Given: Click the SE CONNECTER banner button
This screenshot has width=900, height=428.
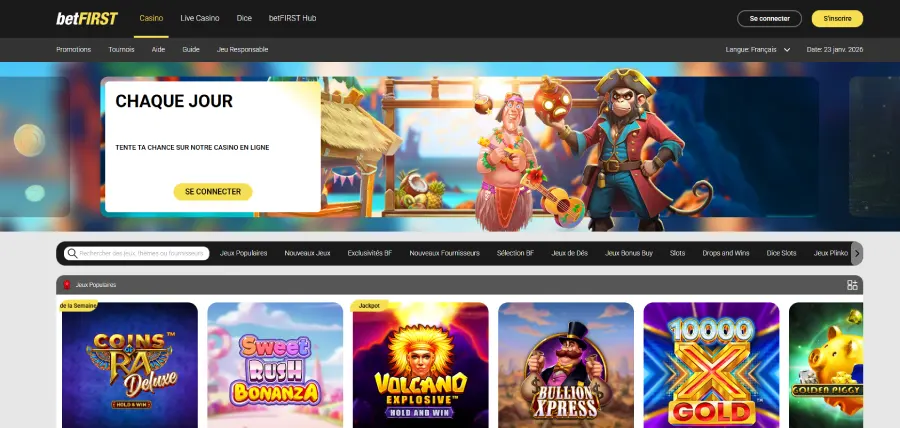Looking at the screenshot, I should (213, 192).
